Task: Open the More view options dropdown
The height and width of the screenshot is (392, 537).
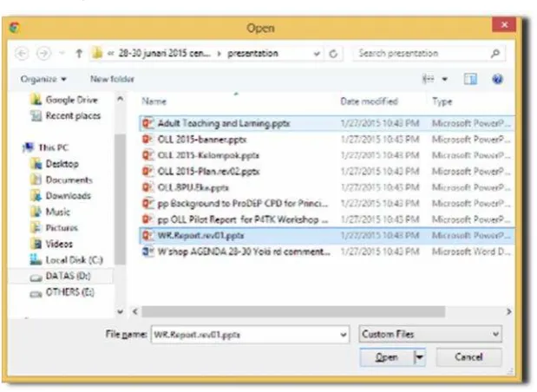Action: pos(444,80)
